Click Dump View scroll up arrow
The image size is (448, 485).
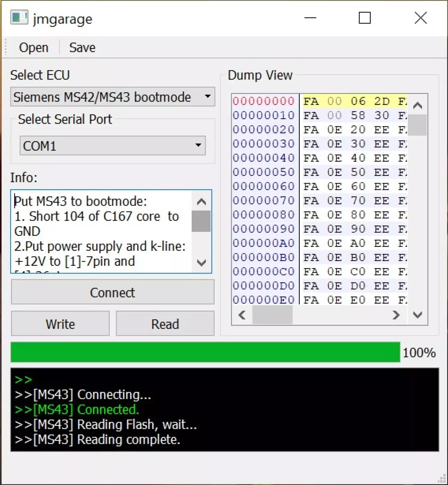click(418, 105)
